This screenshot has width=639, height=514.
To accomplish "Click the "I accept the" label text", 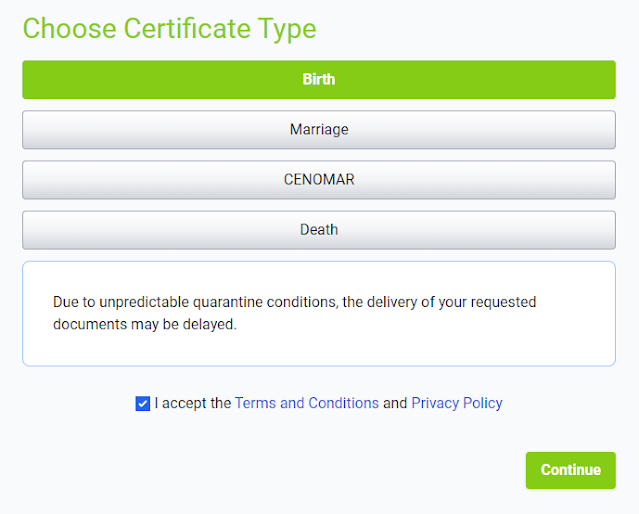I will pyautogui.click(x=192, y=404).
